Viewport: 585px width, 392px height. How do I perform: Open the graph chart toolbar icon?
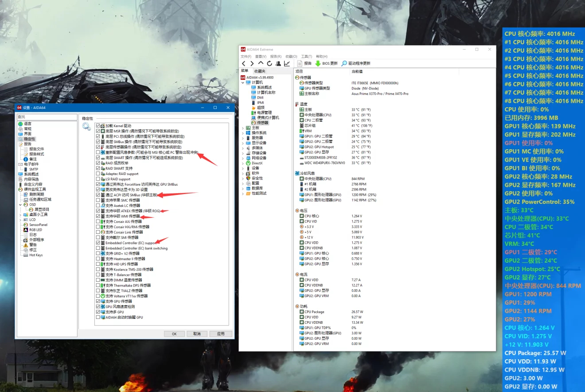tap(287, 63)
